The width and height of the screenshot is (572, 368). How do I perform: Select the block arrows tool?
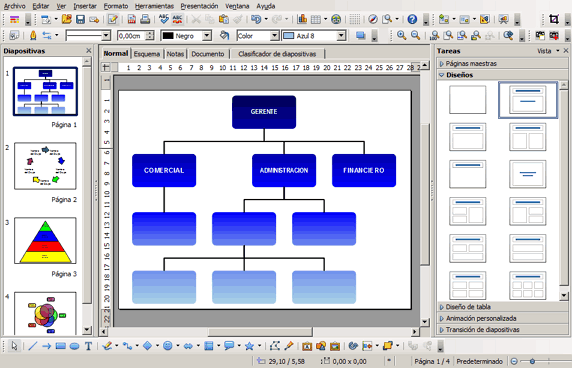(x=188, y=346)
